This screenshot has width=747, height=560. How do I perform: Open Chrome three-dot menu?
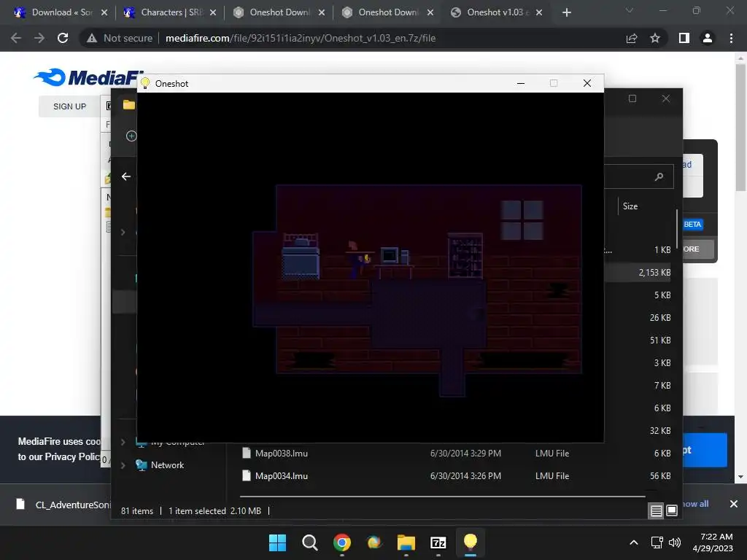click(731, 38)
